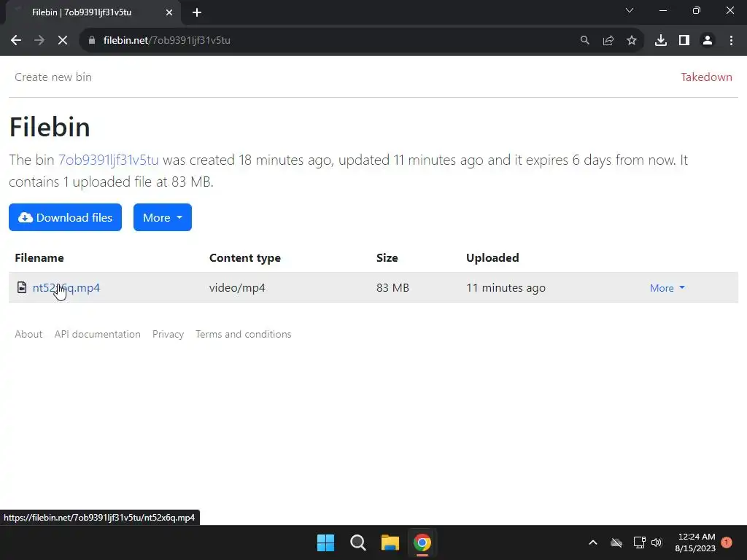
Task: Stop loading the page
Action: 63,41
